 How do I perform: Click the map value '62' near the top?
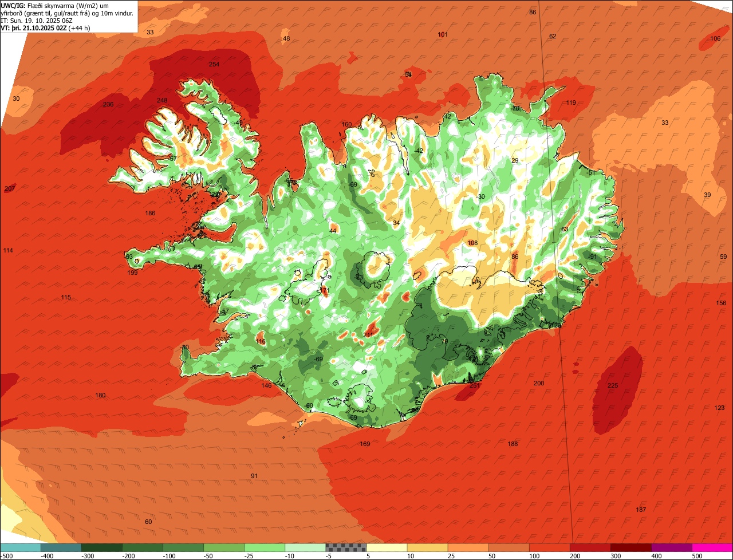[x=553, y=36]
